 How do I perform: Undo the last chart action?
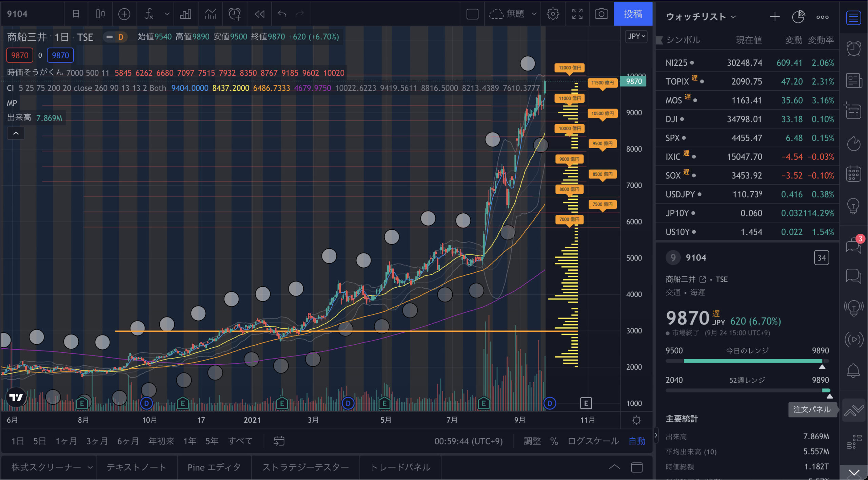(282, 14)
